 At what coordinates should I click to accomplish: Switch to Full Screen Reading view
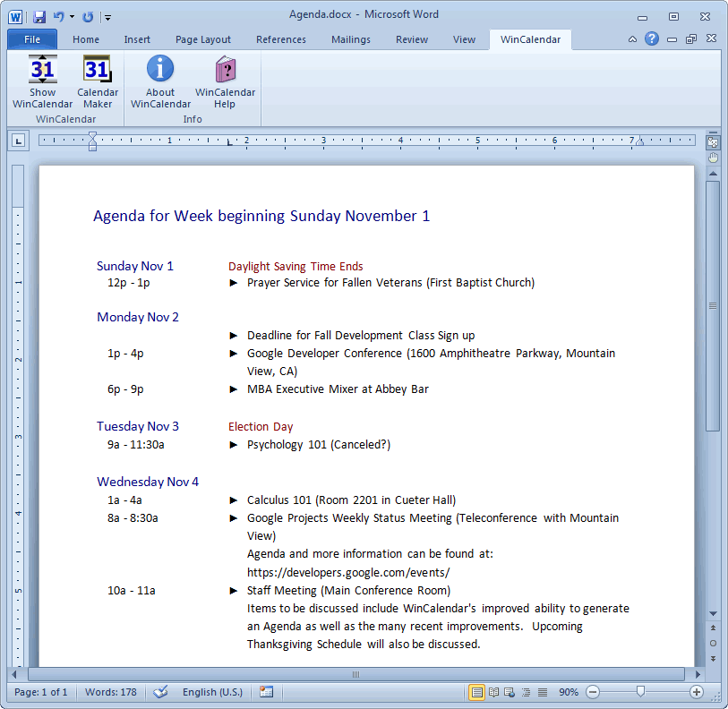point(493,692)
